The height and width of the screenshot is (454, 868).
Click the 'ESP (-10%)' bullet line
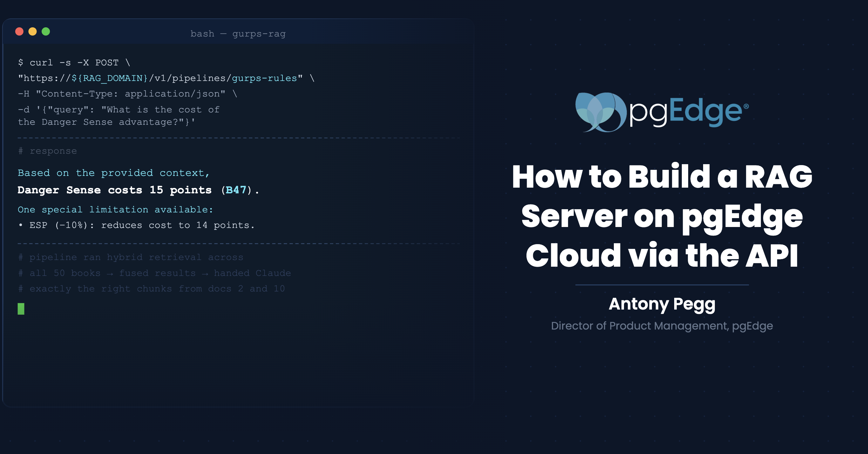136,225
